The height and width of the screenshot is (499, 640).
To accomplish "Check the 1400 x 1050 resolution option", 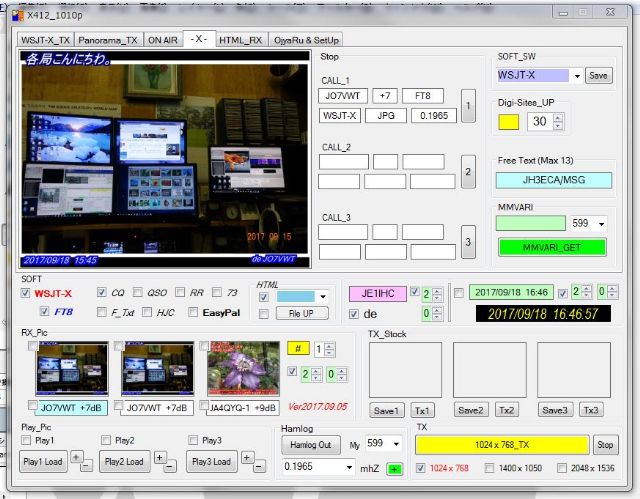I will pos(489,468).
